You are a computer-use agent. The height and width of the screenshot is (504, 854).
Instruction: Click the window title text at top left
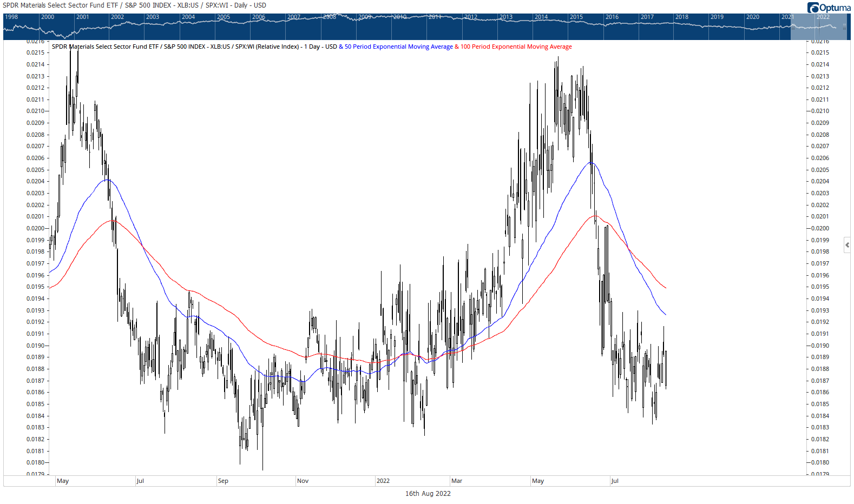pos(134,5)
